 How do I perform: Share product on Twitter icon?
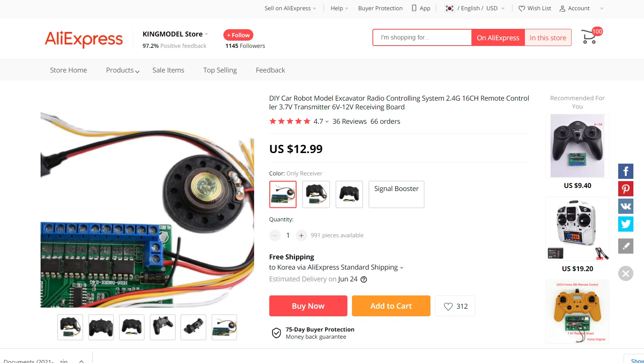point(625,224)
